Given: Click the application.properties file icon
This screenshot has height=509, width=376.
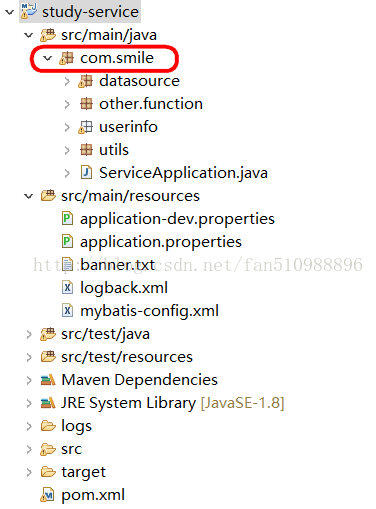Looking at the screenshot, I should 67,242.
